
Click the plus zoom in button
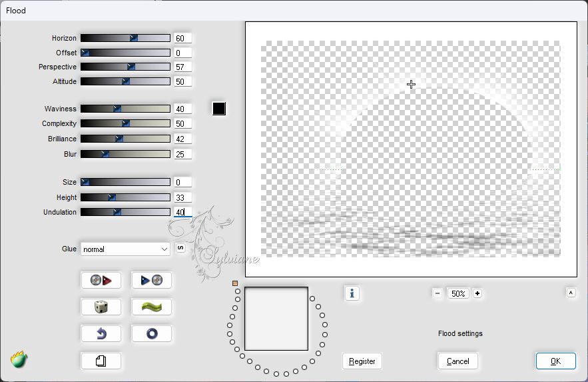tap(477, 293)
